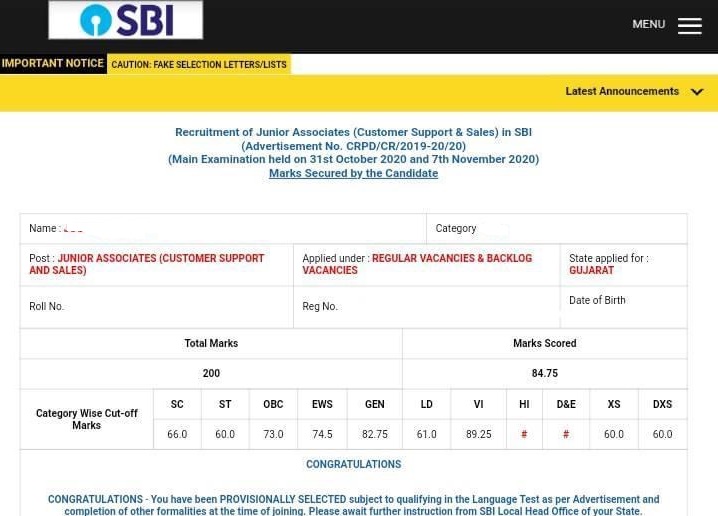Select OBC cut-off value 73.0
The image size is (718, 516).
click(x=273, y=434)
